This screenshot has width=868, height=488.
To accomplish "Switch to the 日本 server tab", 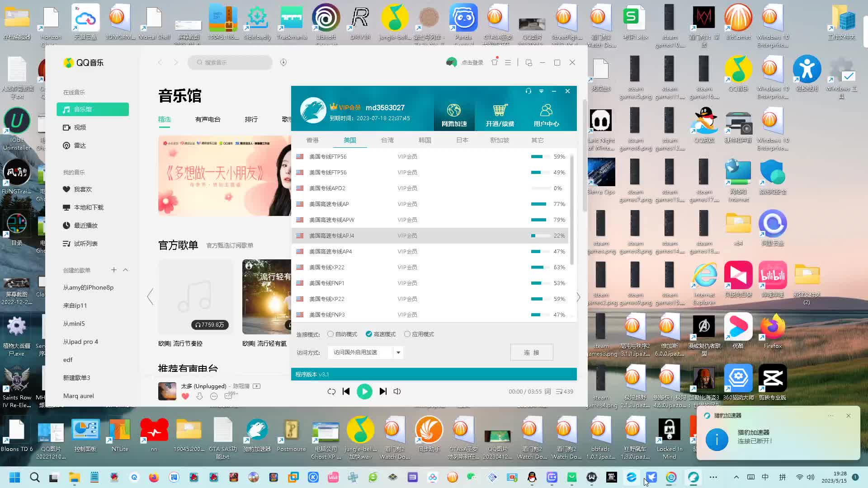I will point(462,140).
